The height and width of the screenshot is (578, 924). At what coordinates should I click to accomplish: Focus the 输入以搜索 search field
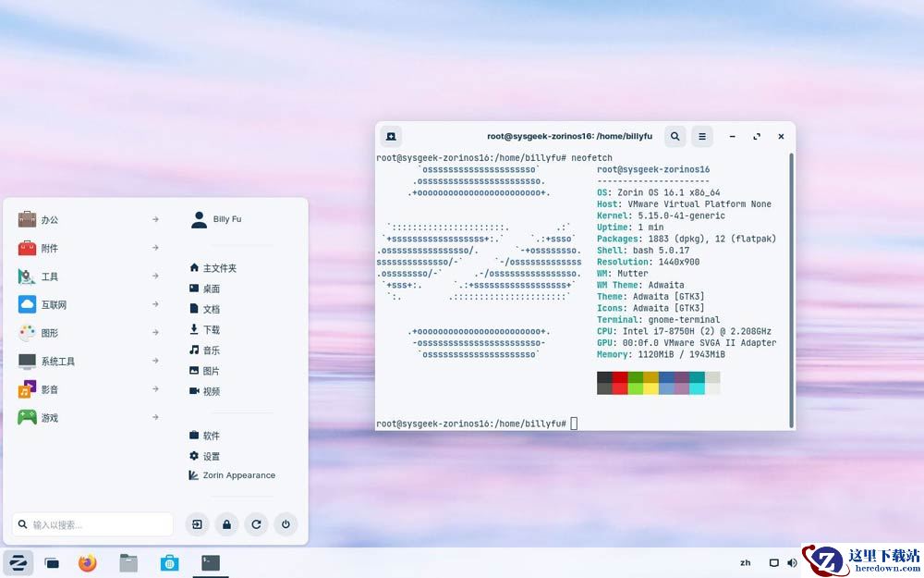[x=92, y=524]
